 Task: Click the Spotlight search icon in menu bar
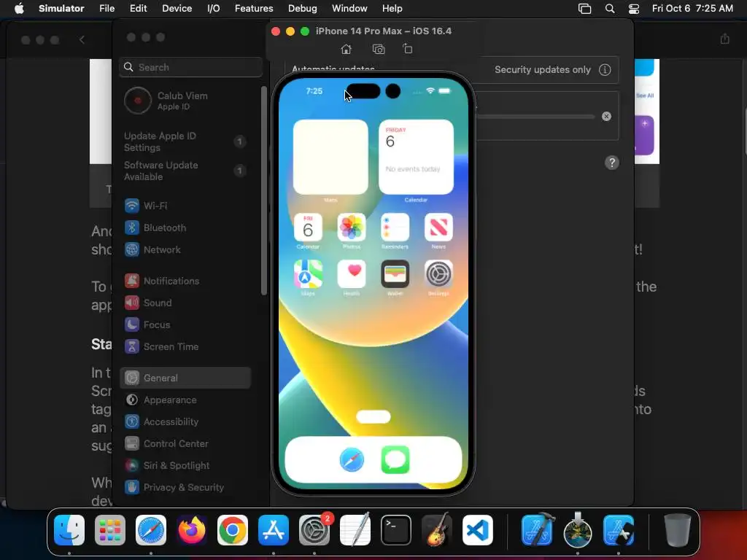click(609, 9)
